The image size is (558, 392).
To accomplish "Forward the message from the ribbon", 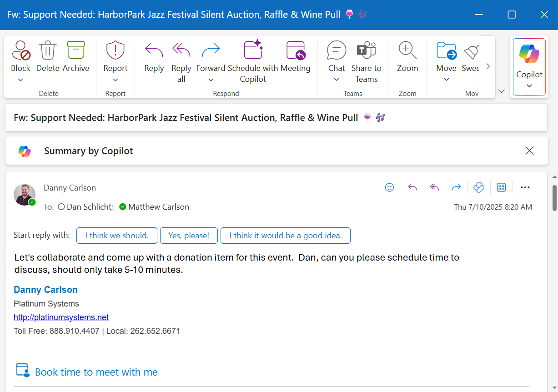I will [x=211, y=50].
